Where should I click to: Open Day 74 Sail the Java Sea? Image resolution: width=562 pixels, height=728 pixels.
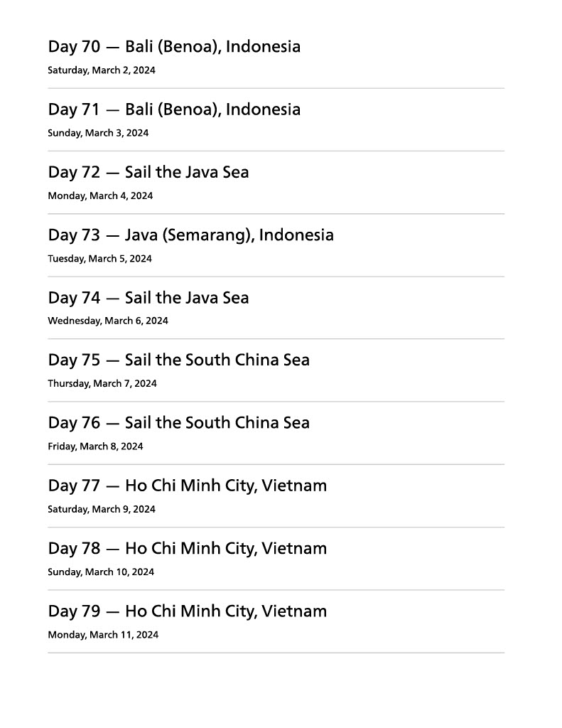[x=148, y=297]
